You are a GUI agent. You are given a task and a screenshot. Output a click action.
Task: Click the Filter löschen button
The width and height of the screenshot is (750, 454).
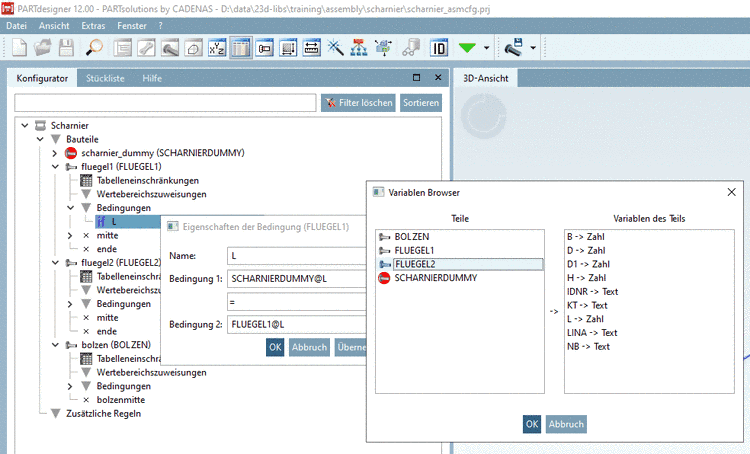(x=358, y=103)
